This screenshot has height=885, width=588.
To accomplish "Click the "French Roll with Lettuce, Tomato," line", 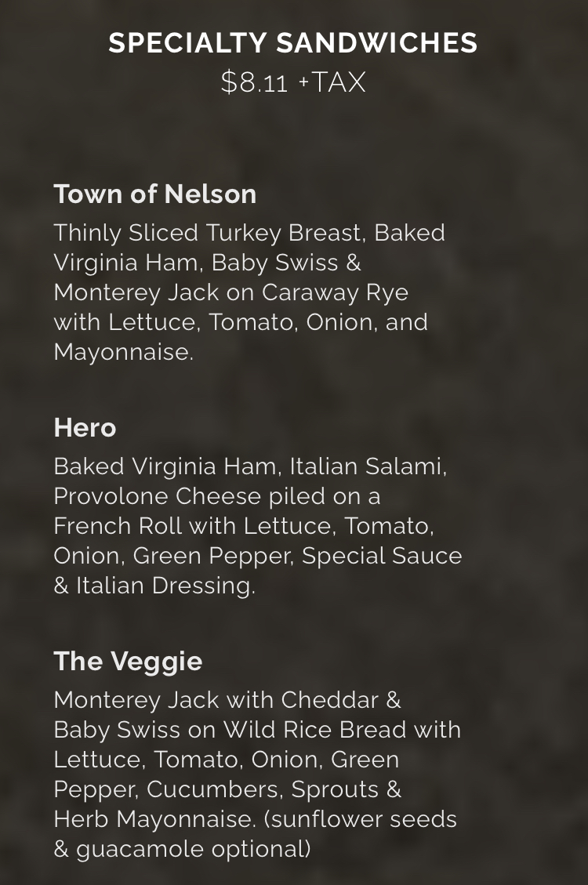I will click(244, 526).
